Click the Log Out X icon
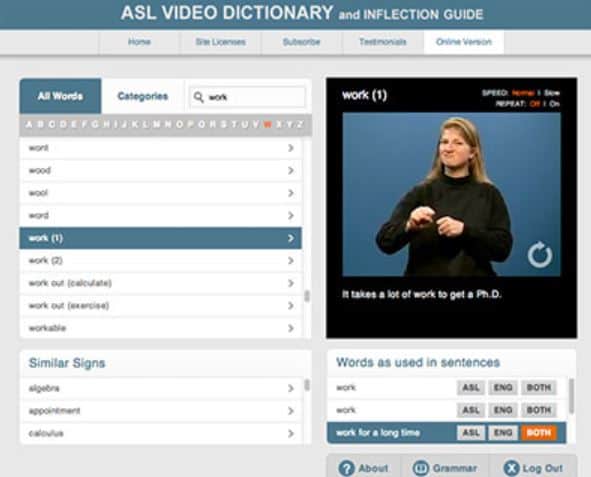This screenshot has width=591, height=477. 511,468
